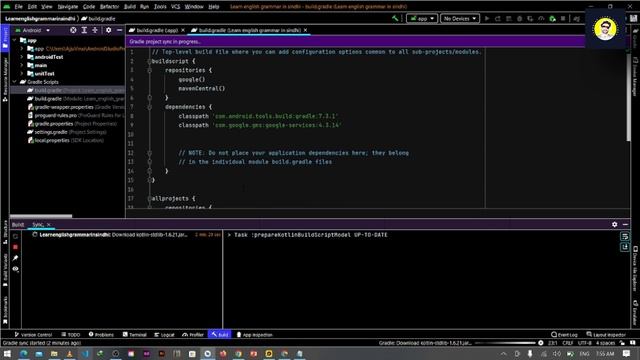Stop the running process in the top toolbar

tap(563, 18)
